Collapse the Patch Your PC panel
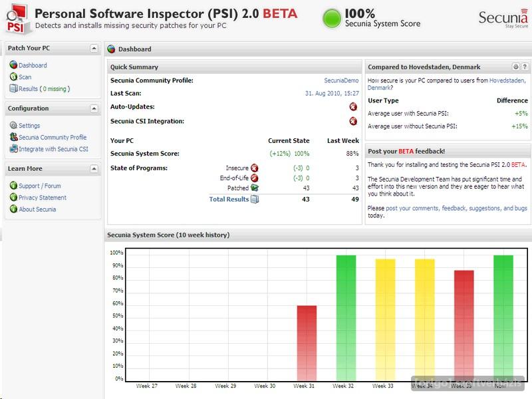 point(94,48)
